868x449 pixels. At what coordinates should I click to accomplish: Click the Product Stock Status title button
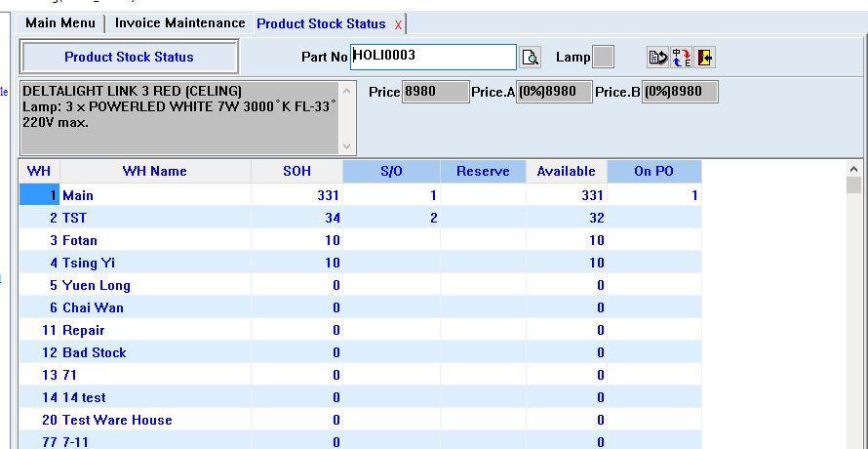pyautogui.click(x=129, y=57)
